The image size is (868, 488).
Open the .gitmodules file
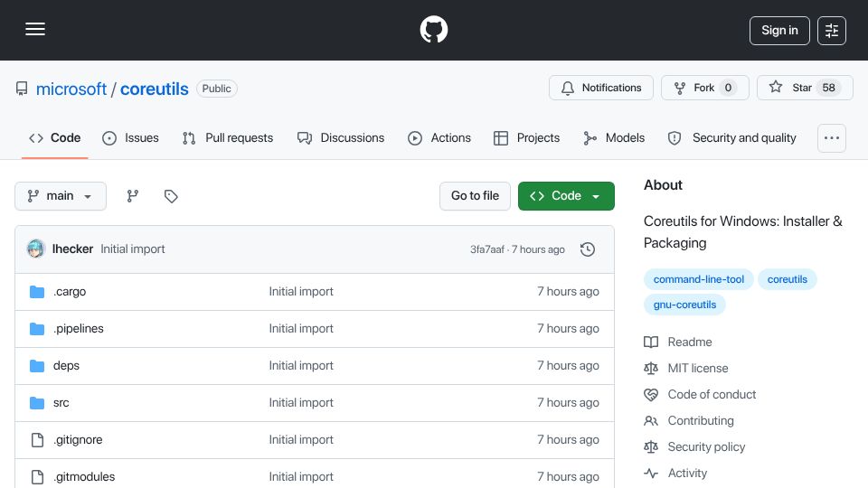(x=84, y=477)
